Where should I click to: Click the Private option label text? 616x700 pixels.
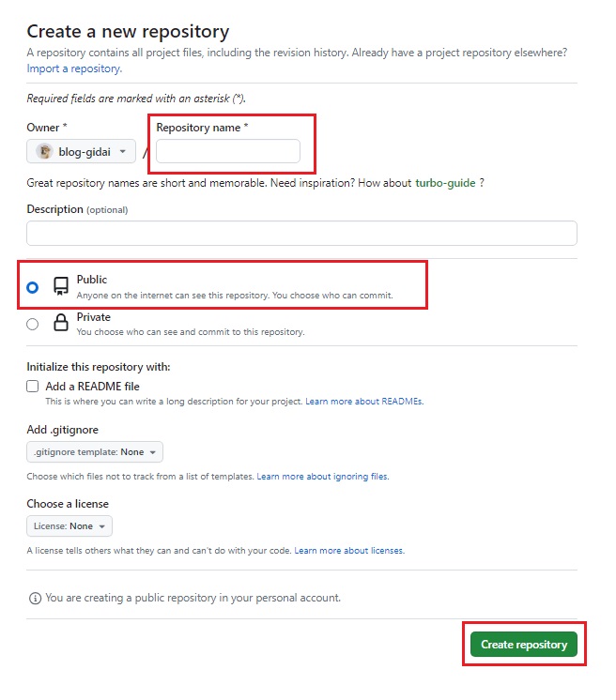(93, 317)
